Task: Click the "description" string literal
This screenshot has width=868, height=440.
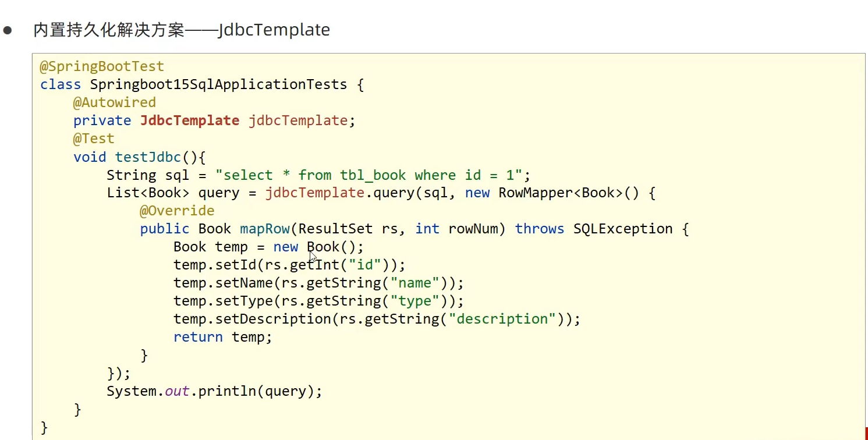Action: pos(502,319)
